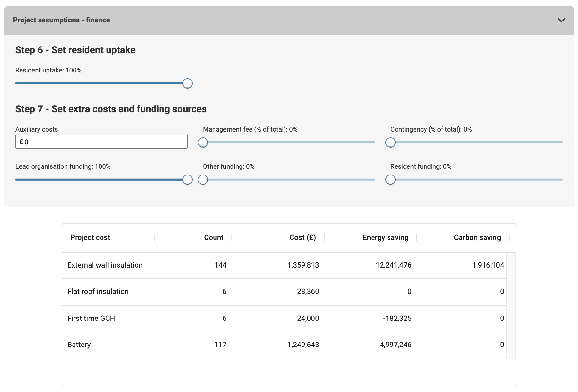This screenshot has width=578, height=392.
Task: Select the Battery row label
Action: click(79, 345)
